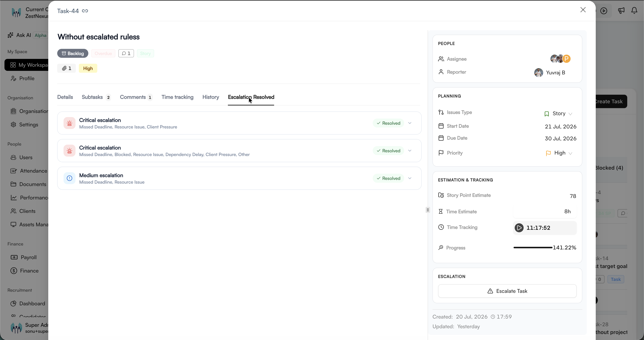Click the Start Date 21 Jul, 2026
This screenshot has width=644, height=340.
click(x=561, y=127)
